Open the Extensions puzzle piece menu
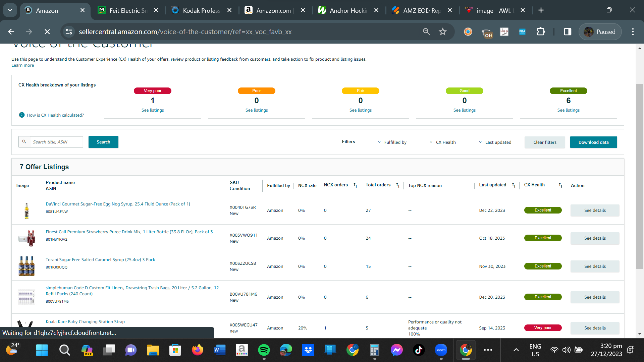The height and width of the screenshot is (362, 644). [541, 32]
